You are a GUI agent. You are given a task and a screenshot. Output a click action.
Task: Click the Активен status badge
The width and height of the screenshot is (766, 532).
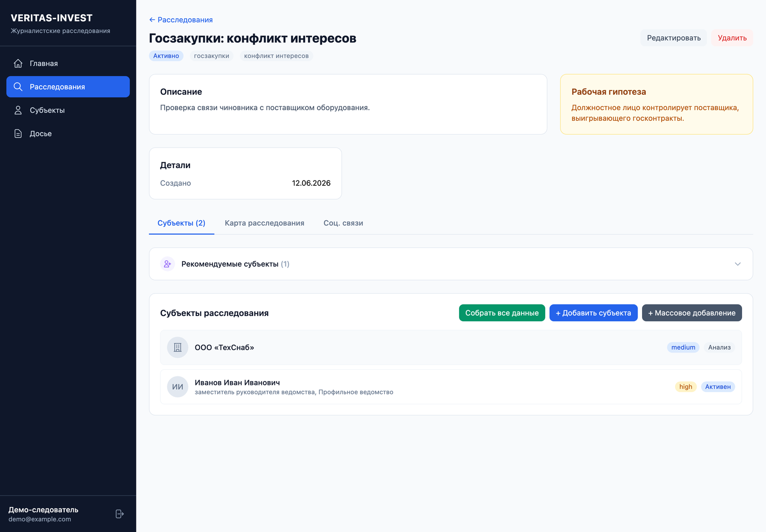point(718,386)
